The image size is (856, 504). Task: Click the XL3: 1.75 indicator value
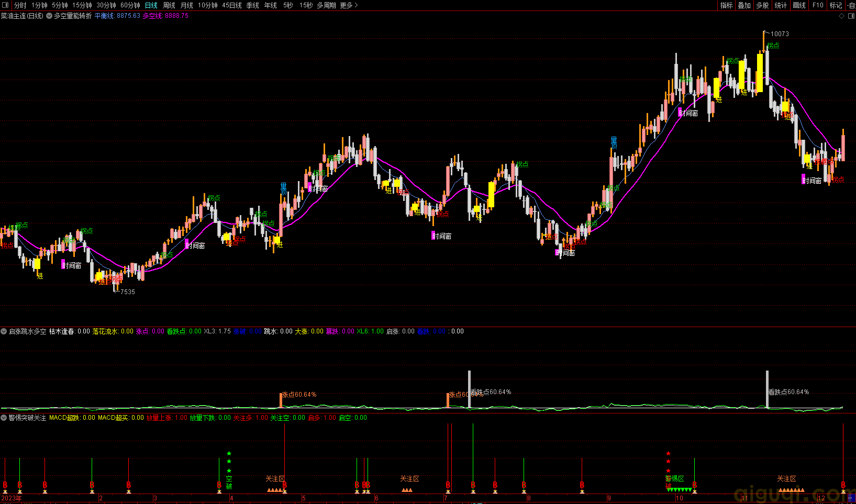point(217,331)
